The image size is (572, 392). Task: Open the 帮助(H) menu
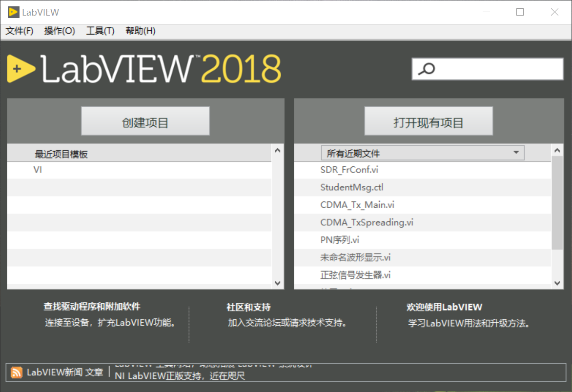[x=141, y=31]
